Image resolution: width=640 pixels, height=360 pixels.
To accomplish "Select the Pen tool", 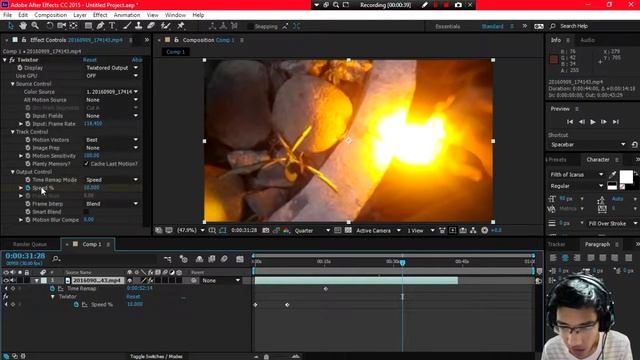I will pos(100,26).
